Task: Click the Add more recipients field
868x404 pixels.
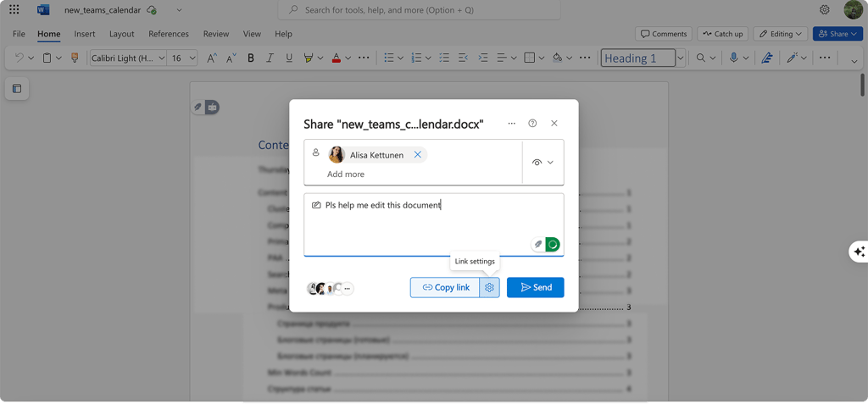Action: (346, 174)
